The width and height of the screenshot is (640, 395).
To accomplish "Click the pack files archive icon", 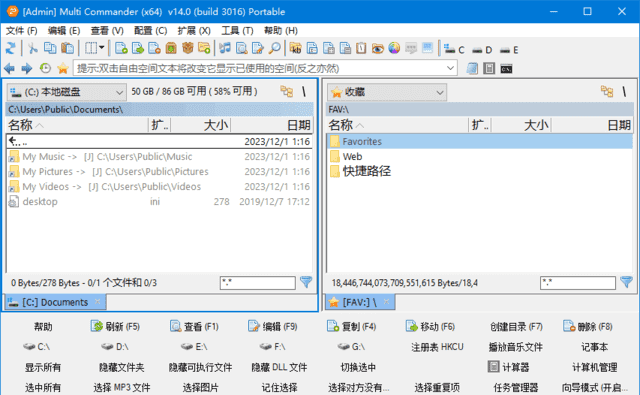I will [x=171, y=49].
